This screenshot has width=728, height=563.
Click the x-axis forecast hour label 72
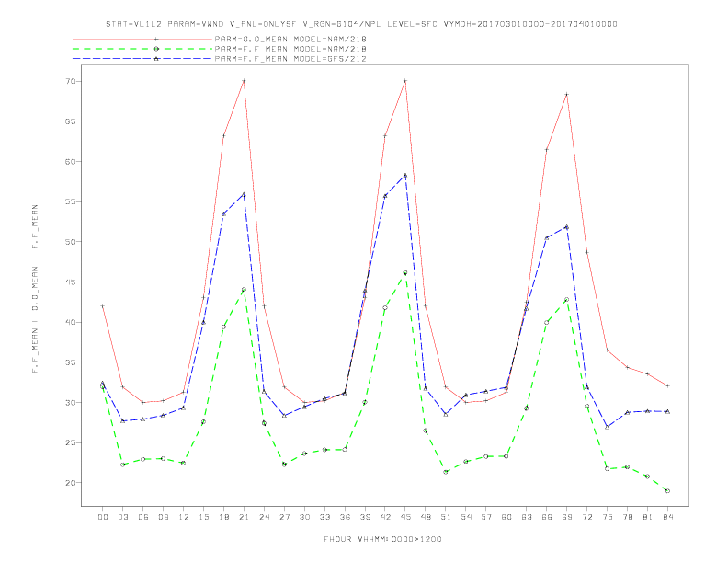click(x=586, y=517)
